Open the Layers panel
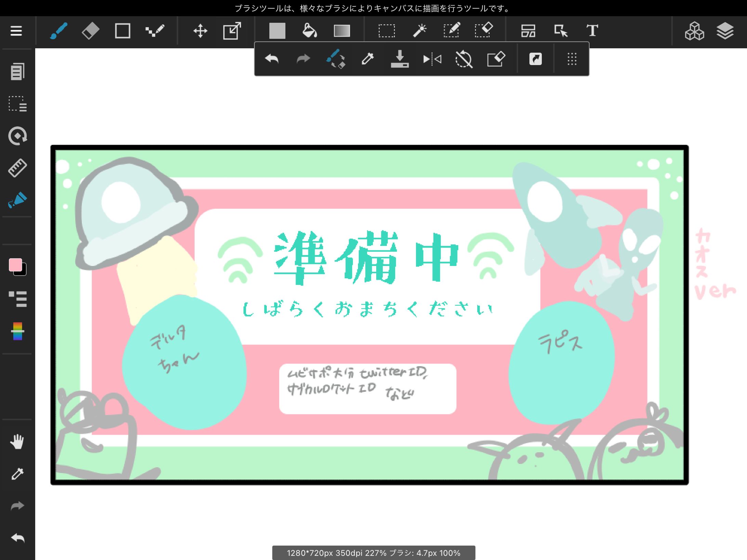747x560 pixels. tap(725, 31)
